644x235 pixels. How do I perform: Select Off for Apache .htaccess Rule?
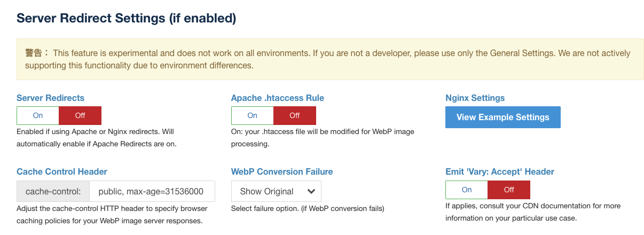[x=295, y=115]
